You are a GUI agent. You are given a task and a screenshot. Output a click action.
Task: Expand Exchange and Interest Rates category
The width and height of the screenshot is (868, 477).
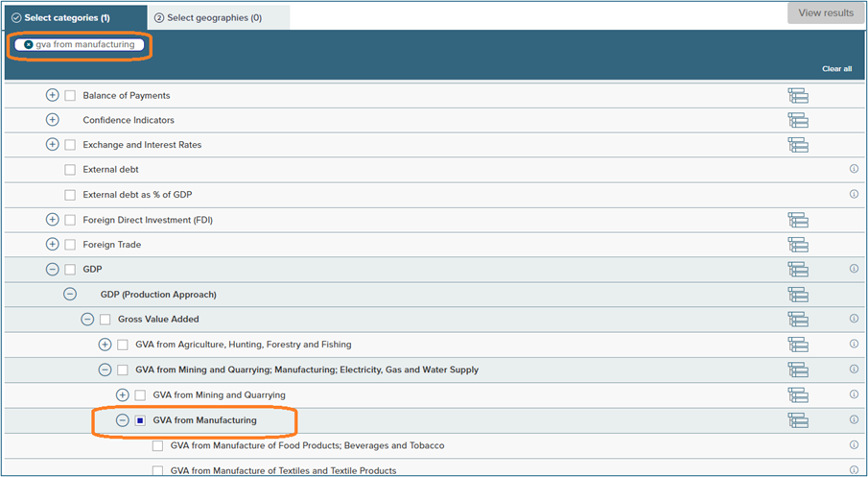coord(52,145)
